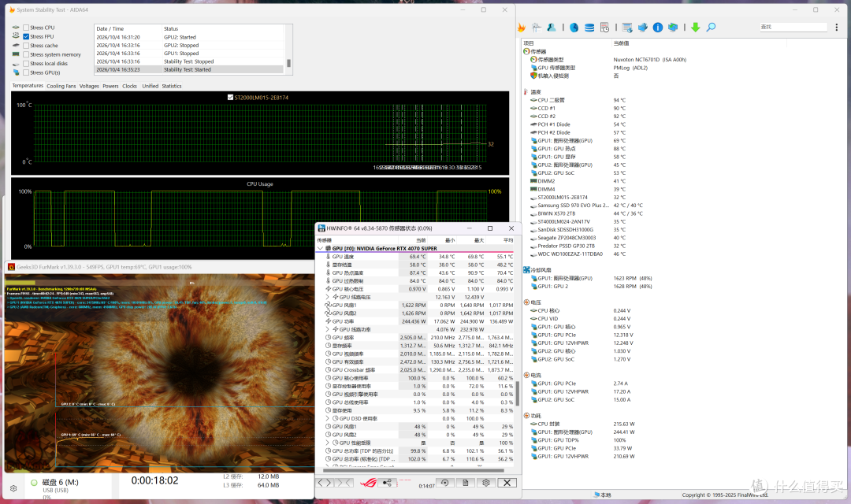The height and width of the screenshot is (504, 851).
Task: Enable the Stress CPU checkbox
Action: pyautogui.click(x=26, y=28)
